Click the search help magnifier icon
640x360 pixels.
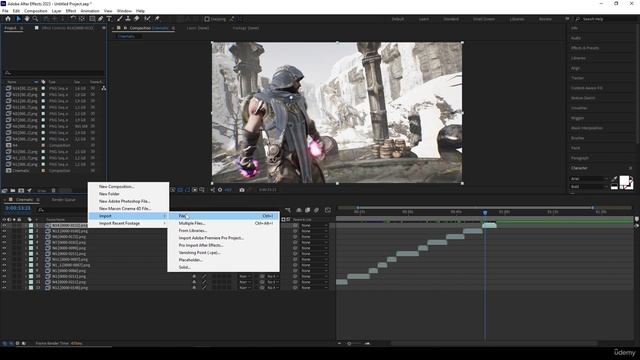pos(578,19)
